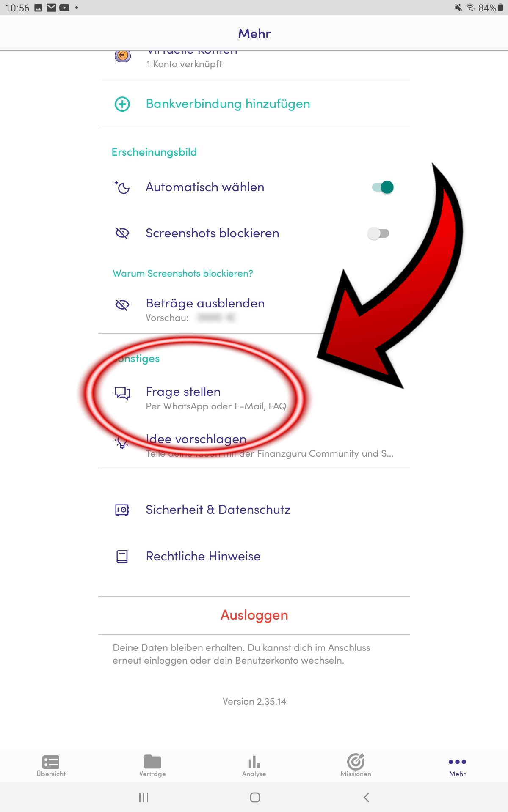Tap the moon icon beside Automatisch wählen

(x=122, y=187)
